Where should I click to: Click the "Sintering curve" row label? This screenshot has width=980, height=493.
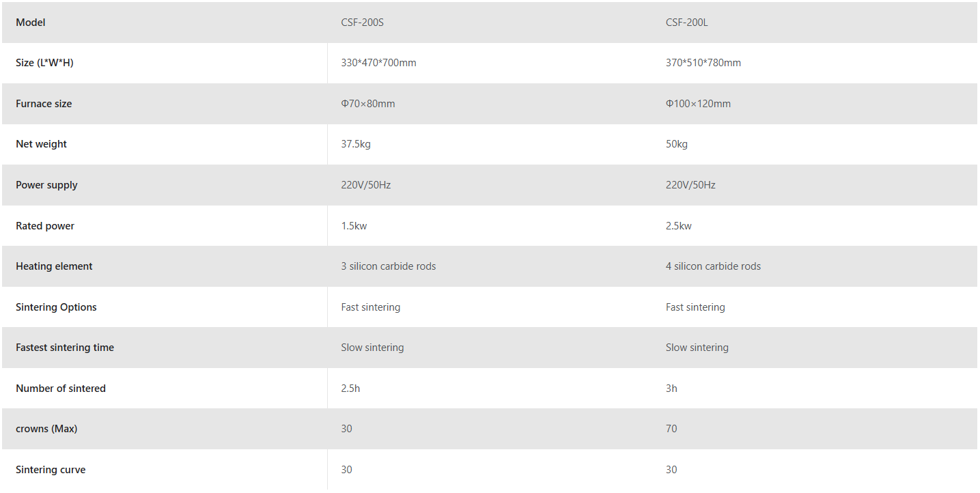(51, 470)
